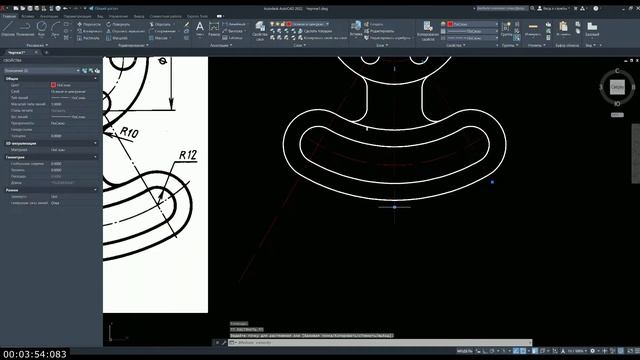Click the Mirror (Отразить зеркально) tool
The height and width of the screenshot is (360, 640).
click(x=125, y=31)
